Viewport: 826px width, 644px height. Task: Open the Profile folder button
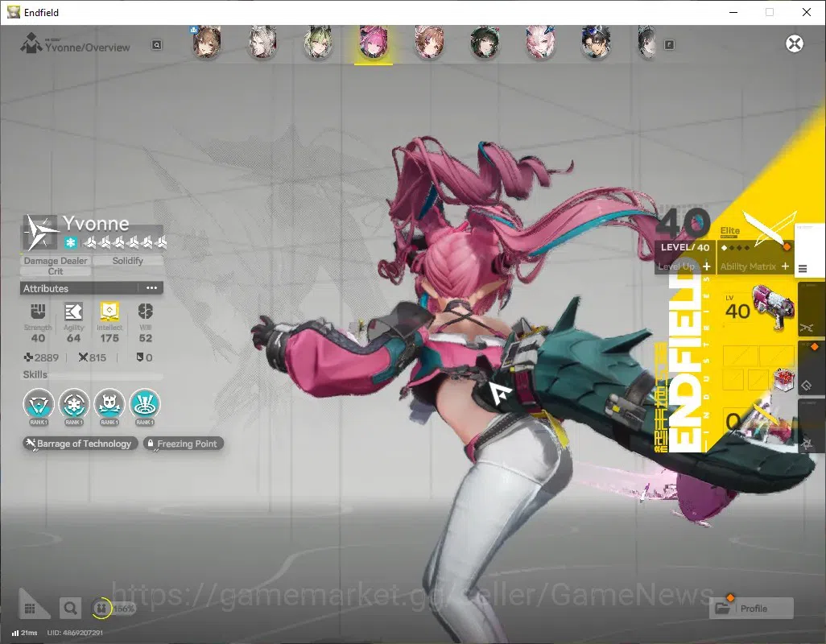(x=752, y=609)
